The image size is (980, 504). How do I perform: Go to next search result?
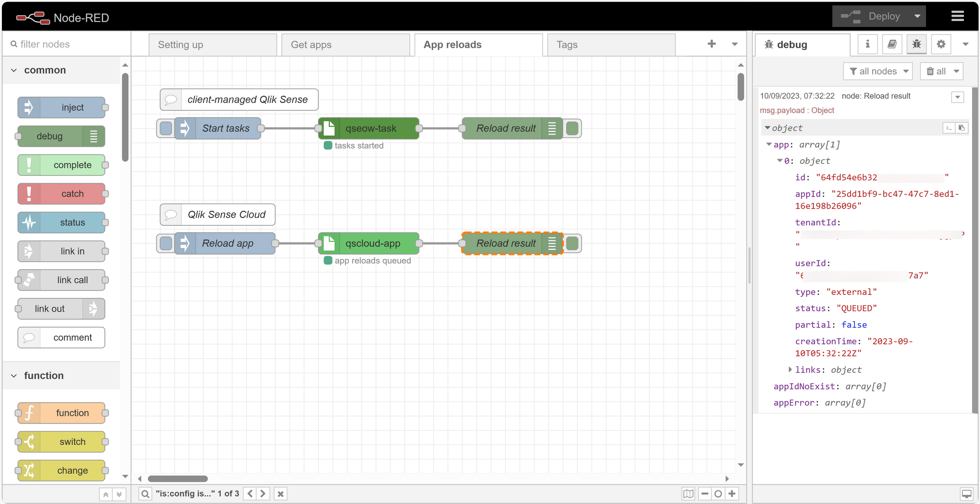[x=263, y=494]
